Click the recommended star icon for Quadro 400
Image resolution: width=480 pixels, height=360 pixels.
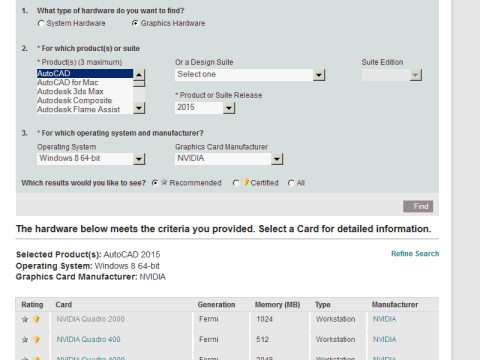tap(25, 339)
